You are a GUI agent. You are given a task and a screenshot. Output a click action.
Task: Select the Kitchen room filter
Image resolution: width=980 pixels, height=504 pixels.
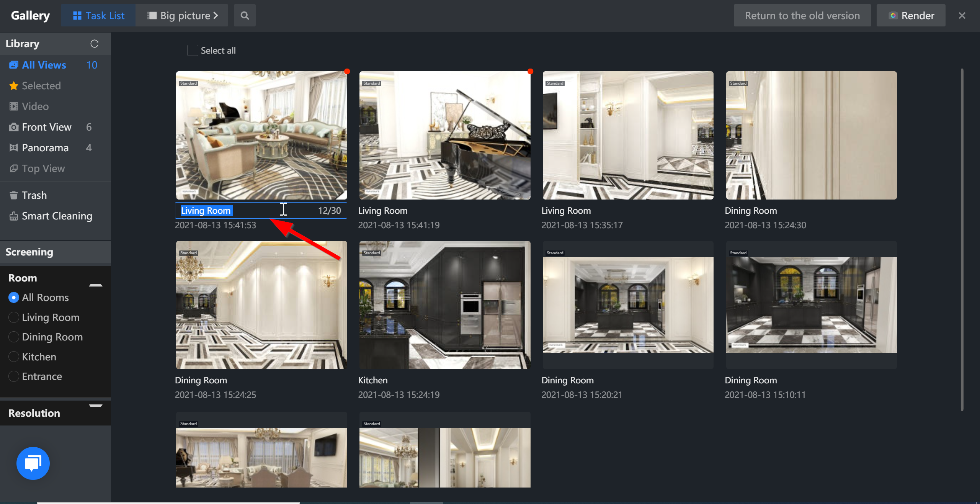click(x=14, y=357)
